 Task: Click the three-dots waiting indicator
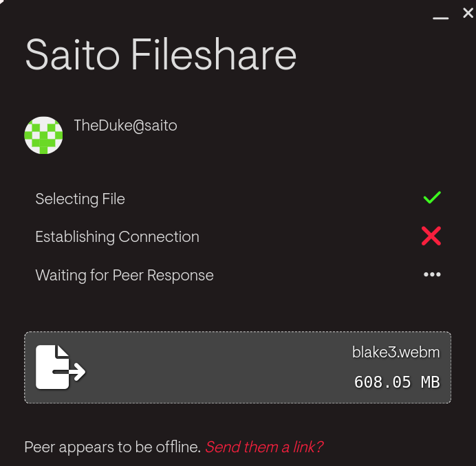432,275
